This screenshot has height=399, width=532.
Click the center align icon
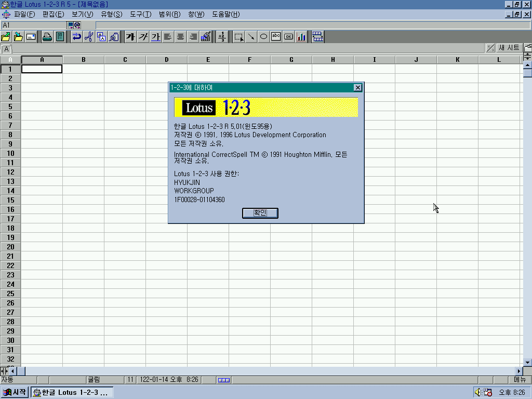[x=180, y=37]
